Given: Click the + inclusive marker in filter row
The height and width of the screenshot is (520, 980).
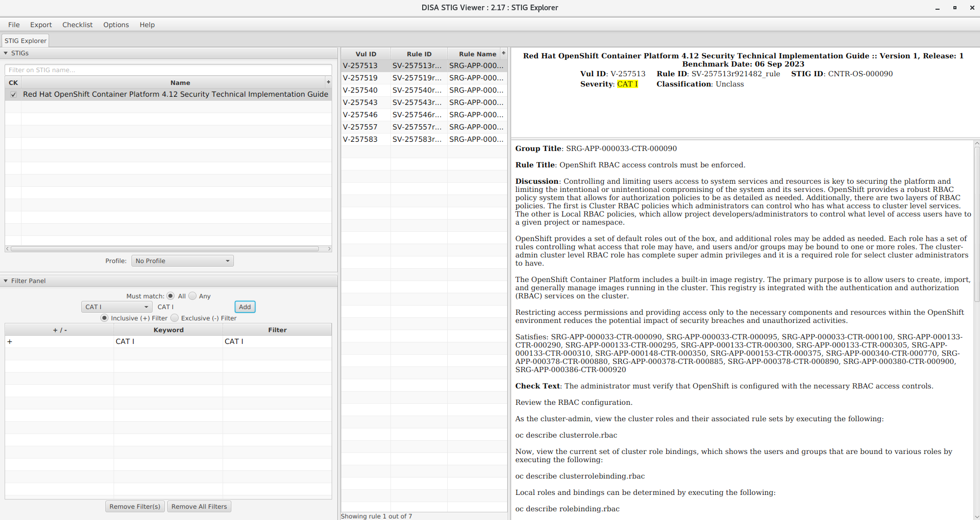Looking at the screenshot, I should click(x=10, y=341).
